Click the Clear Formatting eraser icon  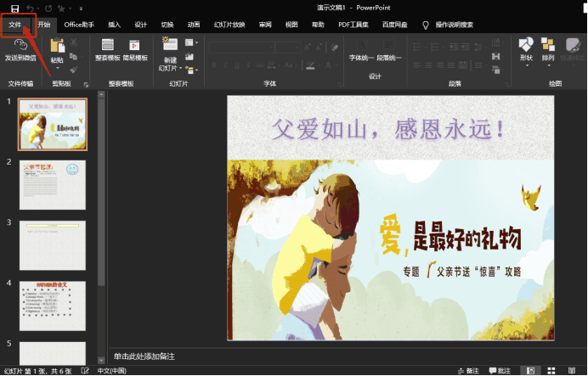point(334,48)
